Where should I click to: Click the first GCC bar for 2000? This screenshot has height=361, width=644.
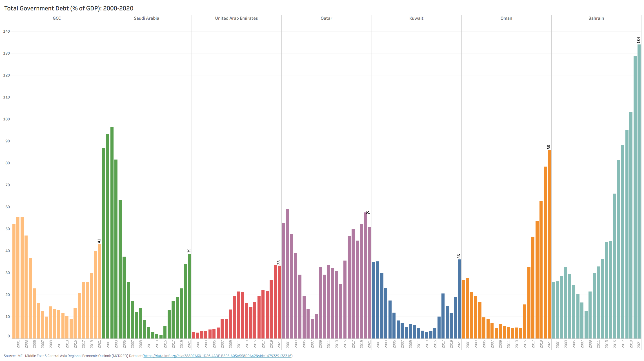tap(14, 281)
